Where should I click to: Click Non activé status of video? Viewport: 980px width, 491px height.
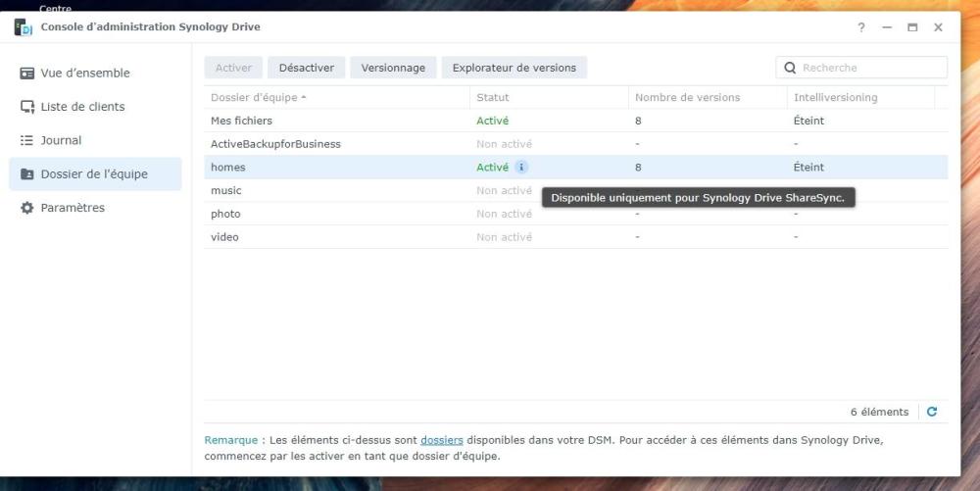click(x=505, y=237)
